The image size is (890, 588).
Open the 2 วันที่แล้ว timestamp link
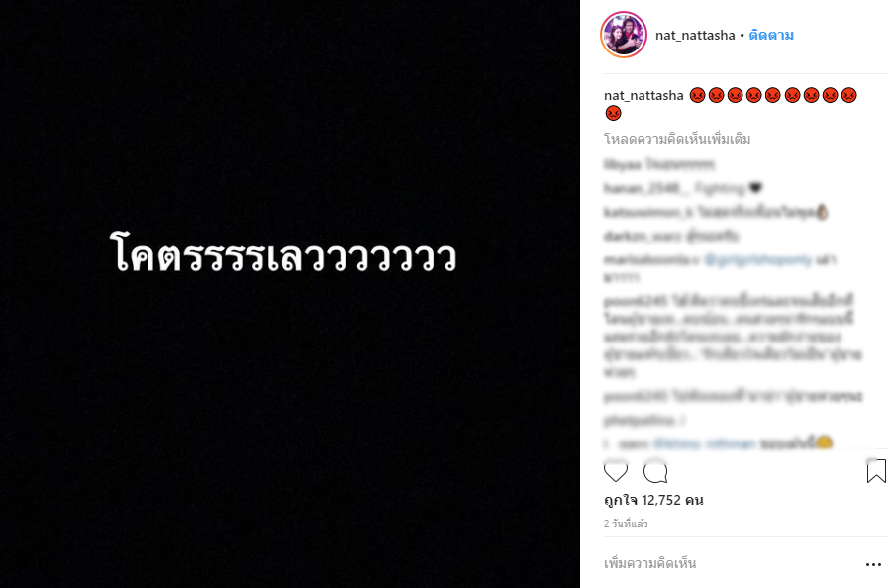coord(626,524)
